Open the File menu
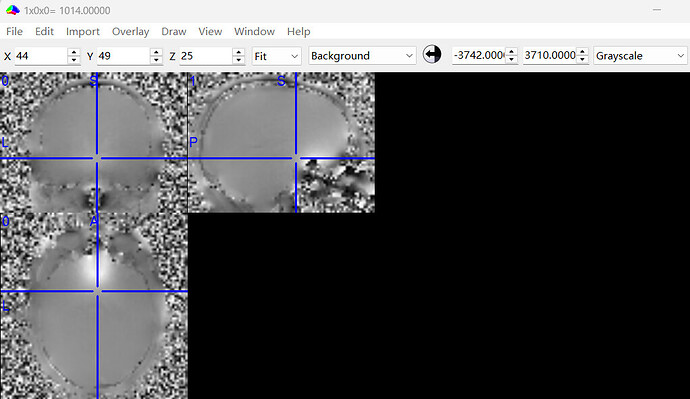 (14, 31)
